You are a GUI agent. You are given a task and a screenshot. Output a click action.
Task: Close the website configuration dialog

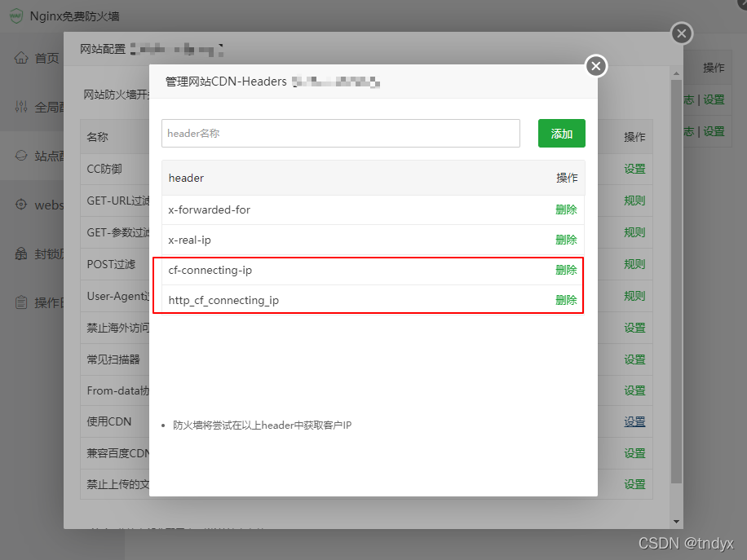click(682, 33)
